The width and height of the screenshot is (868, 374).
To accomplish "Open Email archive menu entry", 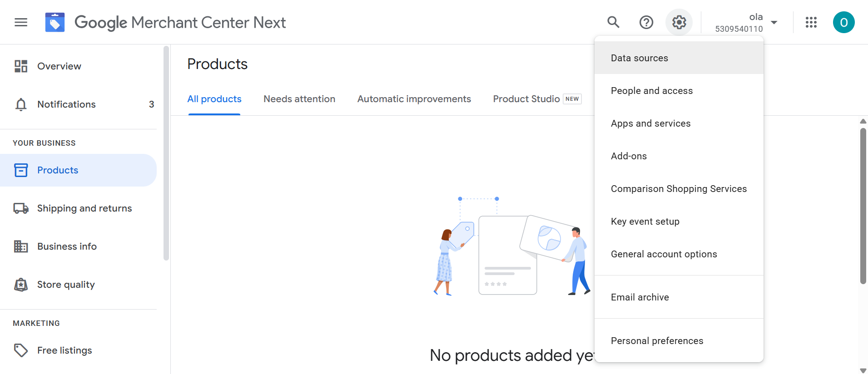I will pos(679,297).
